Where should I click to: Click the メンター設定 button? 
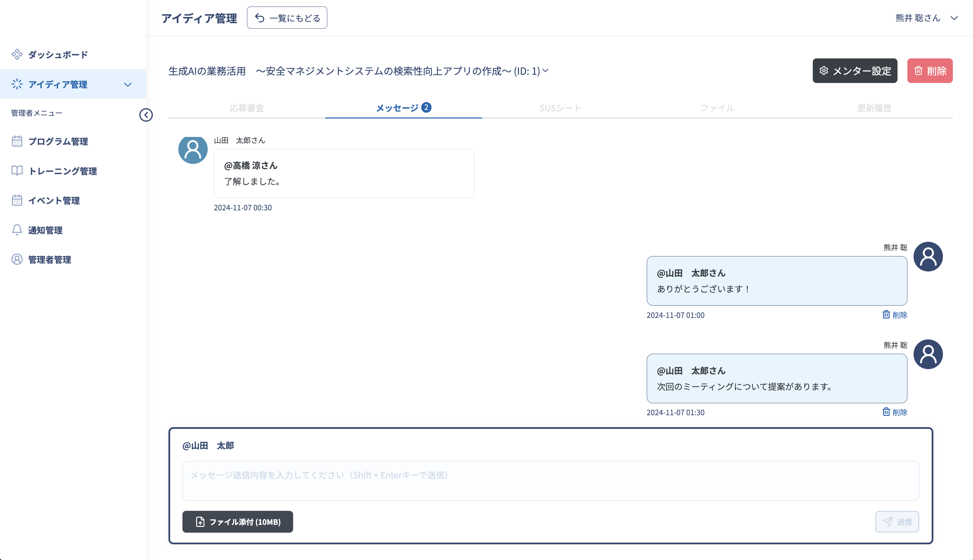point(854,71)
